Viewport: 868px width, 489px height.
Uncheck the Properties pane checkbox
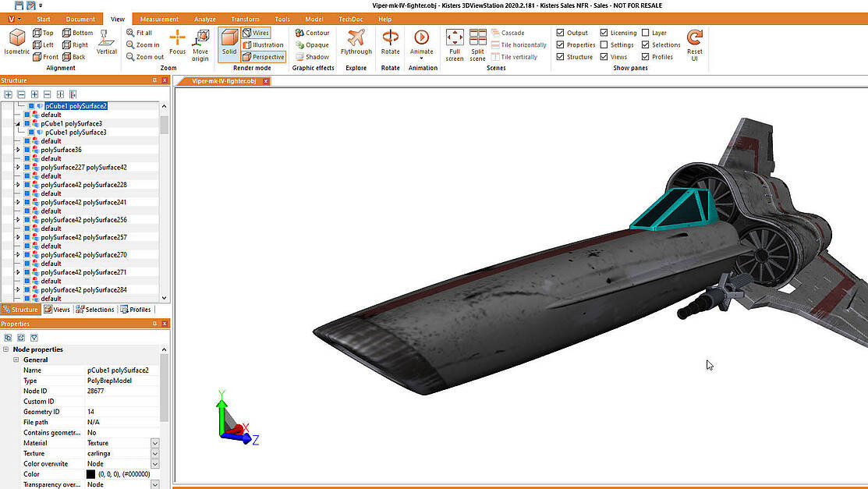click(560, 45)
